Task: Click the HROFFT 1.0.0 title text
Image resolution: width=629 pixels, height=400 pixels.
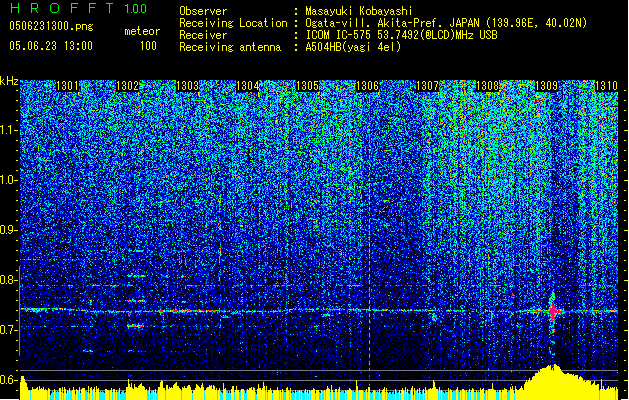Action: click(x=79, y=8)
